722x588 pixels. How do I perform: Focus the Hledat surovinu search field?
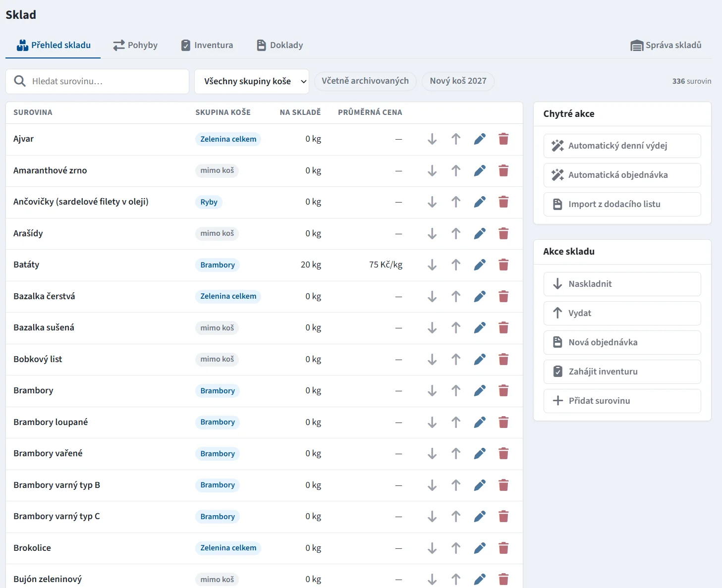click(x=97, y=81)
